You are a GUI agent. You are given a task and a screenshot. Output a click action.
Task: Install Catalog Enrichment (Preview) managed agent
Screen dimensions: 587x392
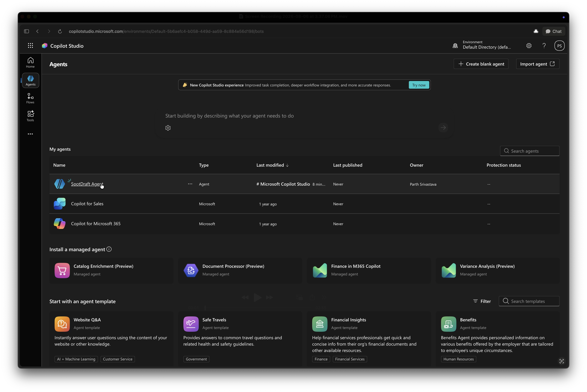pyautogui.click(x=111, y=270)
